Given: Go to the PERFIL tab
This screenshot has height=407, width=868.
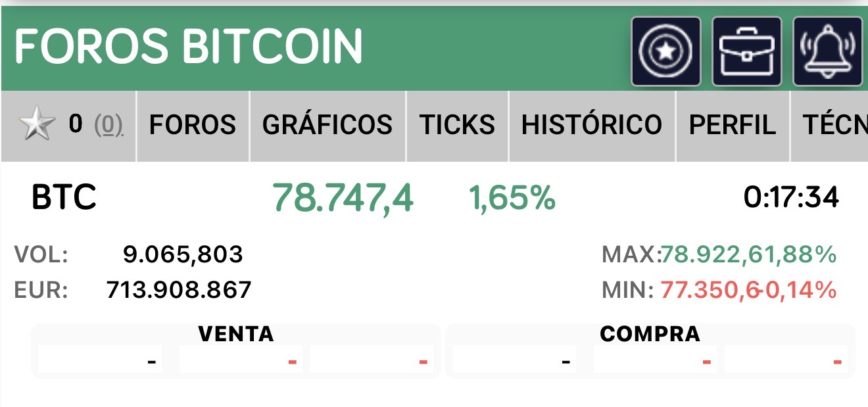Looking at the screenshot, I should point(733,125).
